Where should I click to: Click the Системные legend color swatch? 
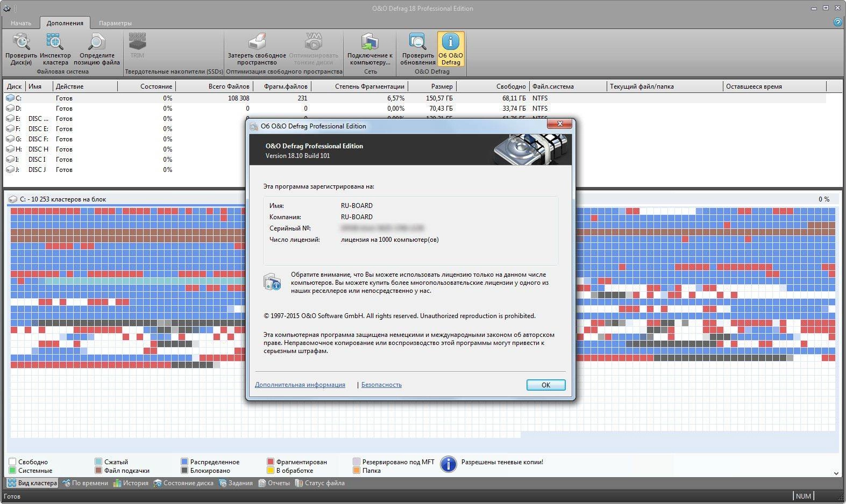pyautogui.click(x=12, y=471)
